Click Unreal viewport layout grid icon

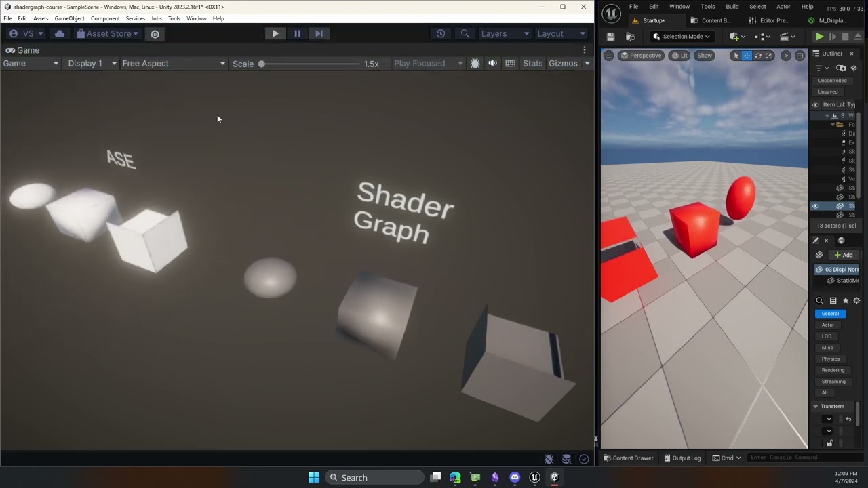[800, 56]
